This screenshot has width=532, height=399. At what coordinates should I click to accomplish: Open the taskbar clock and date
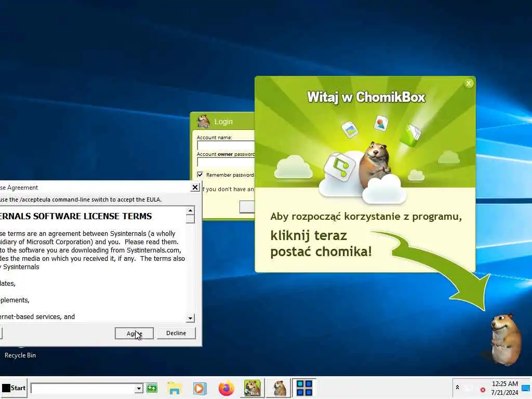coord(504,388)
